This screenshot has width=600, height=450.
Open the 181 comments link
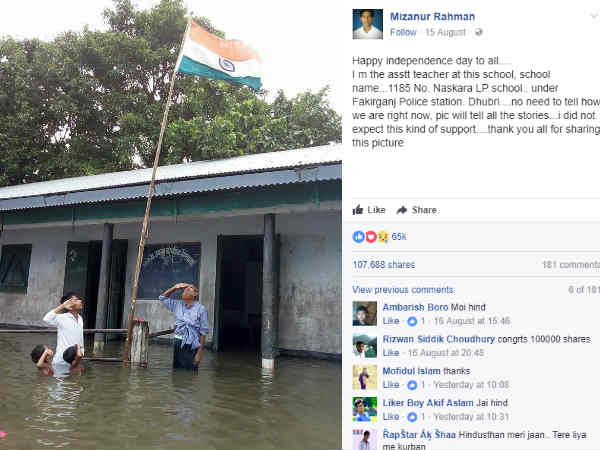click(x=571, y=265)
